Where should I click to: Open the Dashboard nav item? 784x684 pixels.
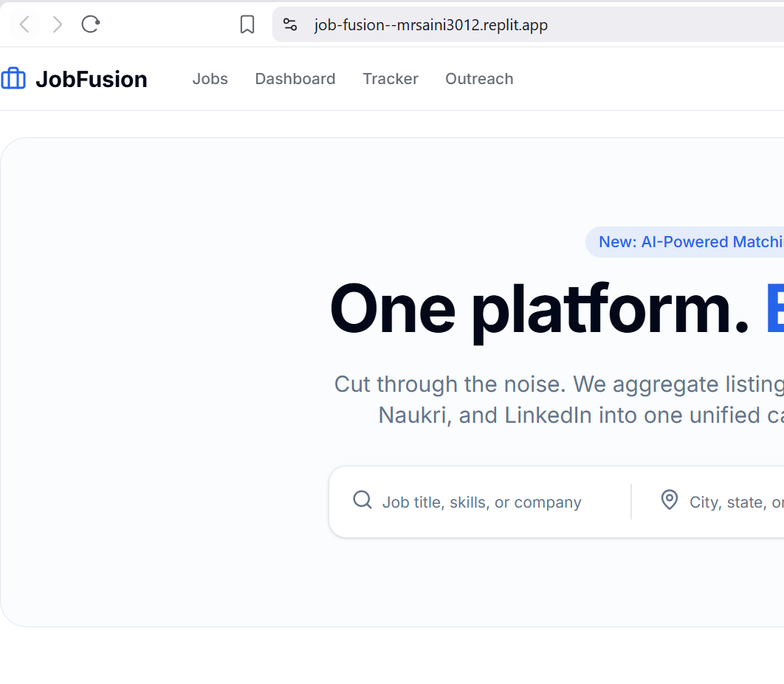(295, 79)
